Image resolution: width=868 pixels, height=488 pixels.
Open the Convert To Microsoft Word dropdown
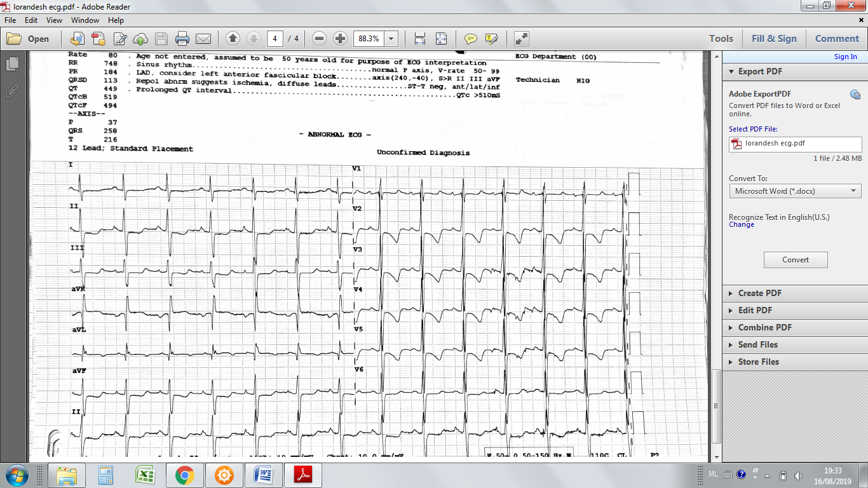click(x=795, y=191)
